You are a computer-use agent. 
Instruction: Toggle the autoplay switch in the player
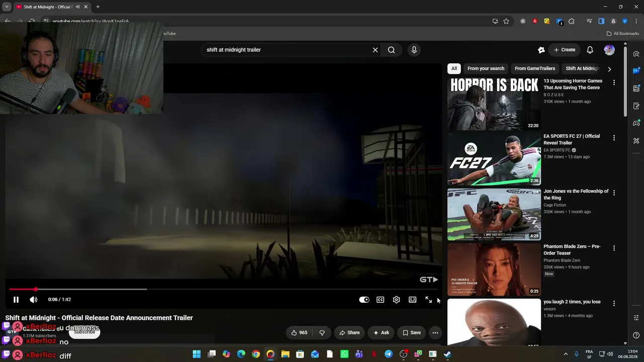364,300
